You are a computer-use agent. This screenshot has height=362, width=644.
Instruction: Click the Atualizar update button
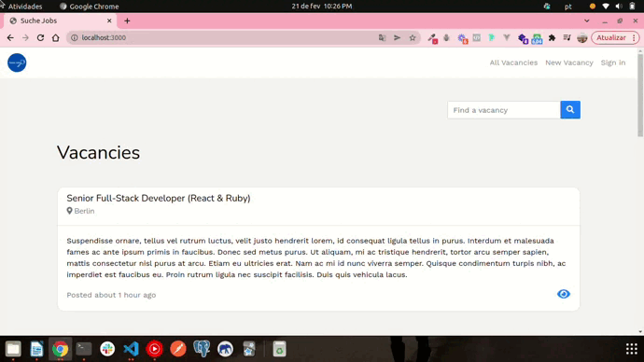(x=610, y=37)
